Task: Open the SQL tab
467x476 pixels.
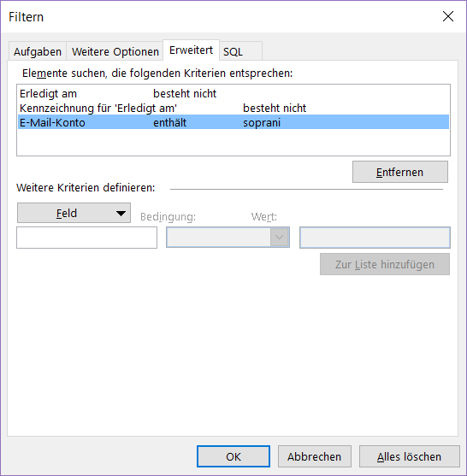Action: click(x=240, y=51)
